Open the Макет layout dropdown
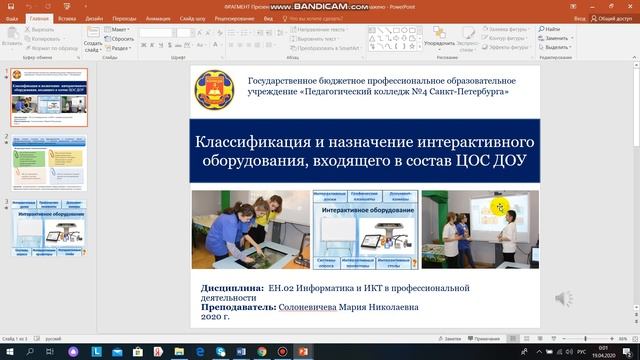The width and height of the screenshot is (640, 360). coord(117,29)
